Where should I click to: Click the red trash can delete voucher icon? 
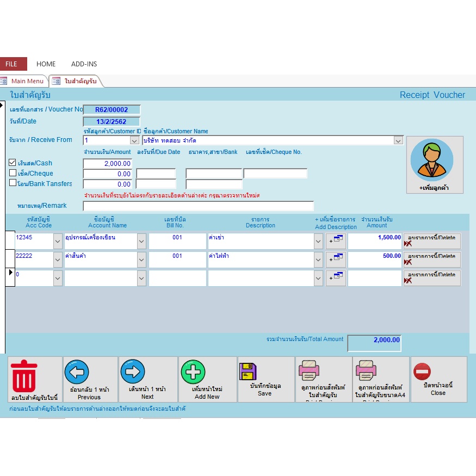[24, 374]
